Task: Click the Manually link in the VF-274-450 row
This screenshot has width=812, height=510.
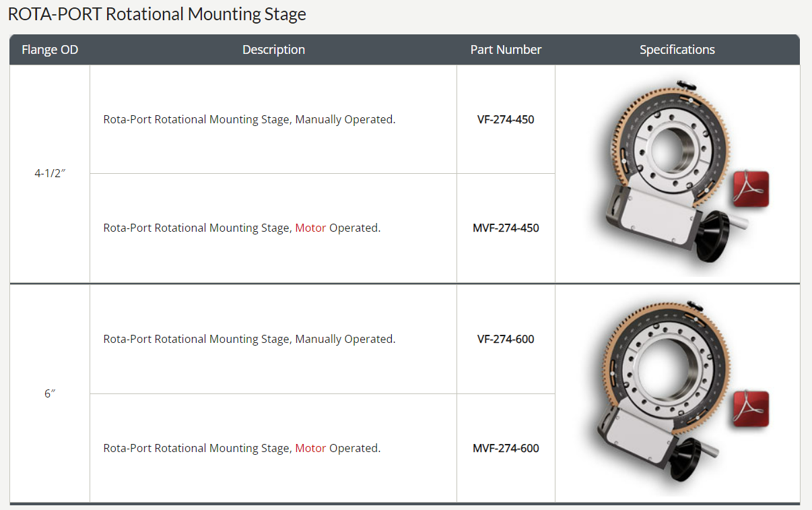Action: [x=318, y=119]
